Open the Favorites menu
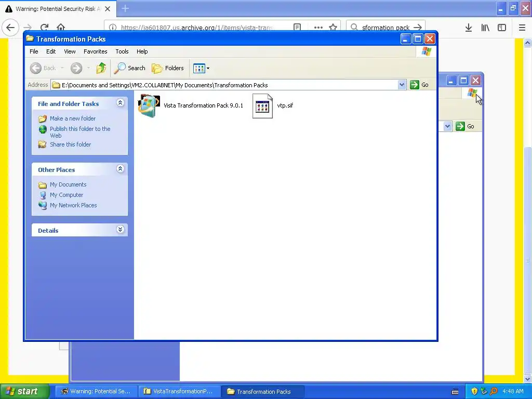532x399 pixels. click(96, 51)
